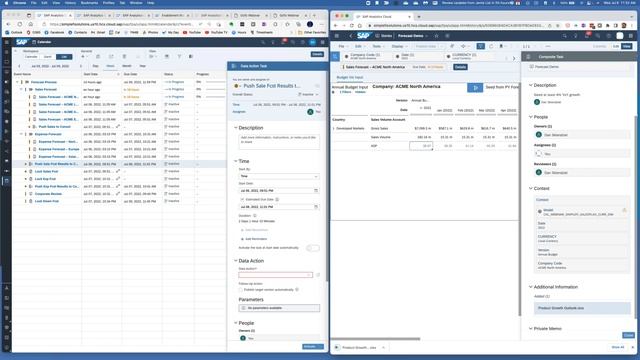Switch Calendar view to Month
Image resolution: width=640 pixels, height=360 pixels.
127,66
